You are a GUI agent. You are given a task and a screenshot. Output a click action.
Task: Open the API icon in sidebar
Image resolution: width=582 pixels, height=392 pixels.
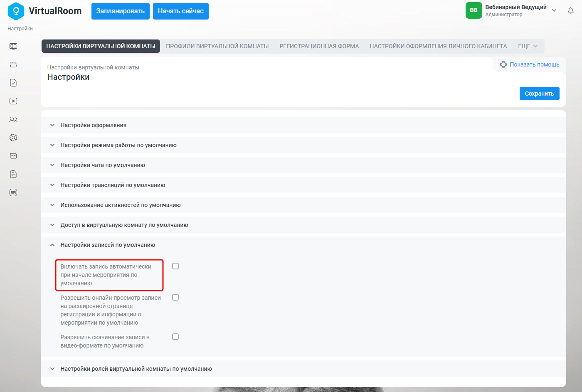13,192
